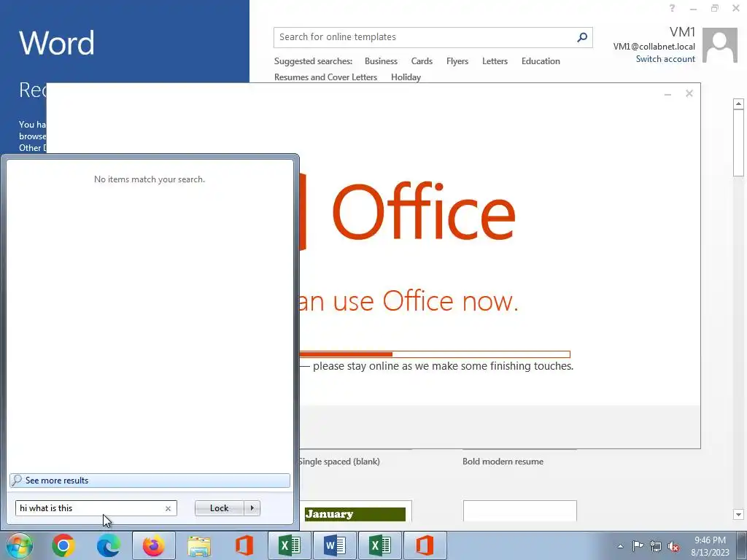Viewport: 747px width, 560px height.
Task: Click the network icon in system tray
Action: (x=656, y=546)
